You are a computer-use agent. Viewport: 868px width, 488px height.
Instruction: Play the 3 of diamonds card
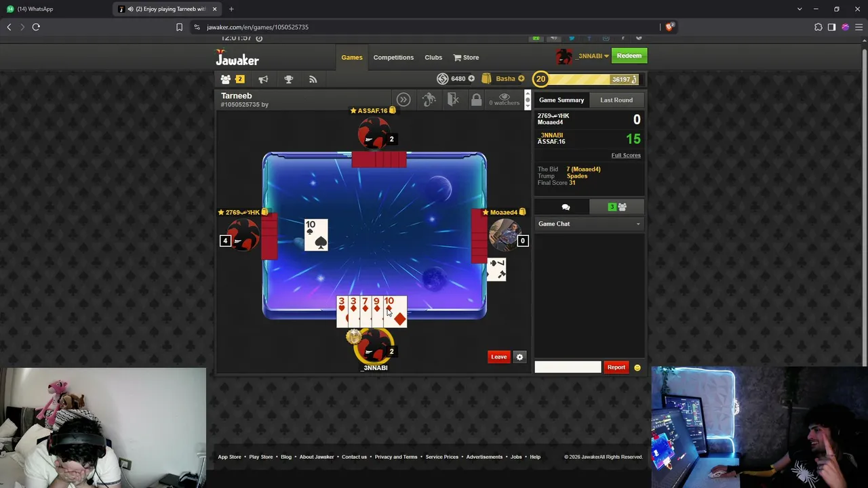click(x=353, y=311)
